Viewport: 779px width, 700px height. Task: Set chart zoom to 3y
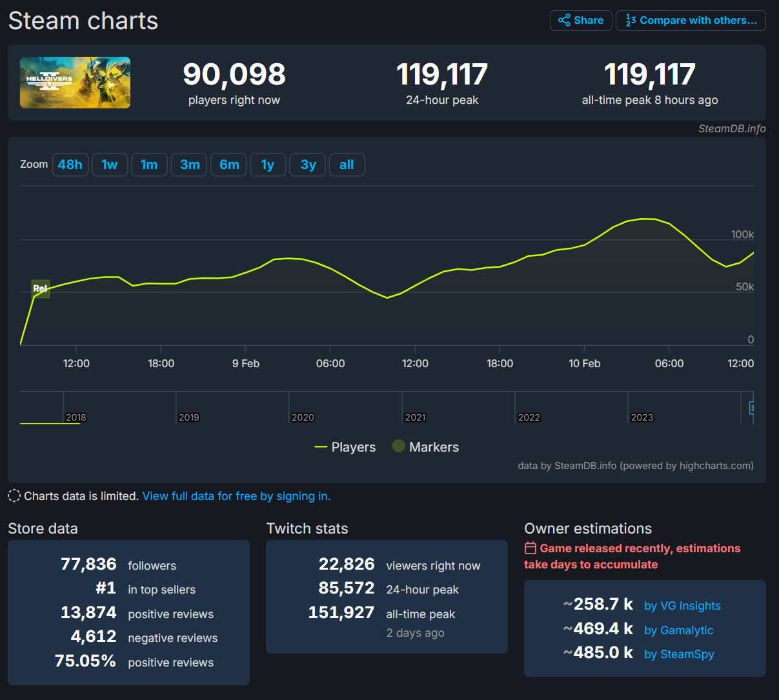pyautogui.click(x=308, y=165)
